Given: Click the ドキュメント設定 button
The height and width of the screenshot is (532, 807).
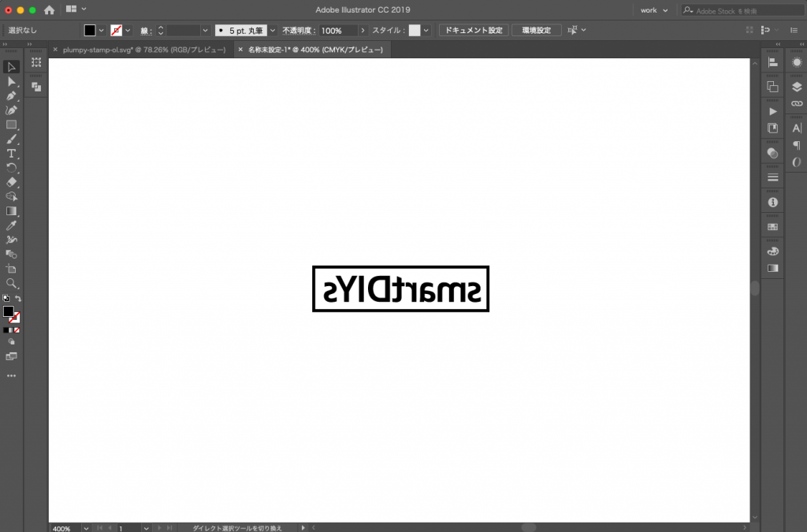Looking at the screenshot, I should 474,31.
